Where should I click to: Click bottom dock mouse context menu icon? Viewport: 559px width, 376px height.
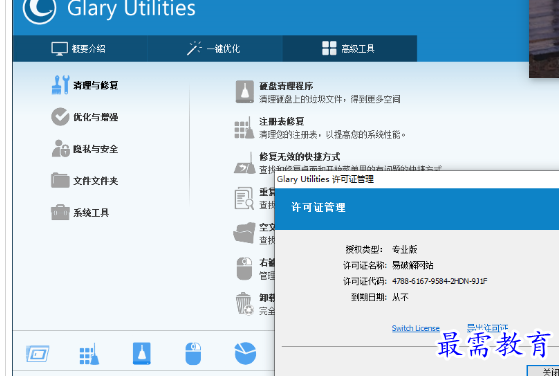[193, 354]
